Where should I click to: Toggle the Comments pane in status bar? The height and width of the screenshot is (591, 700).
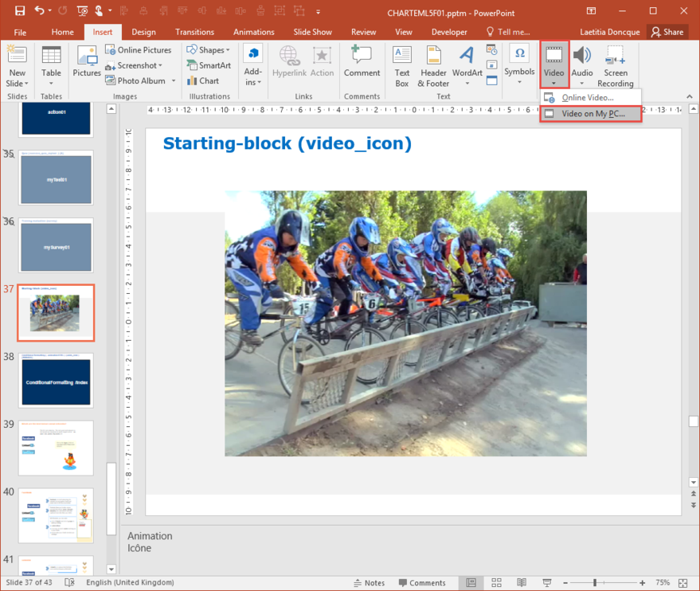coord(420,583)
